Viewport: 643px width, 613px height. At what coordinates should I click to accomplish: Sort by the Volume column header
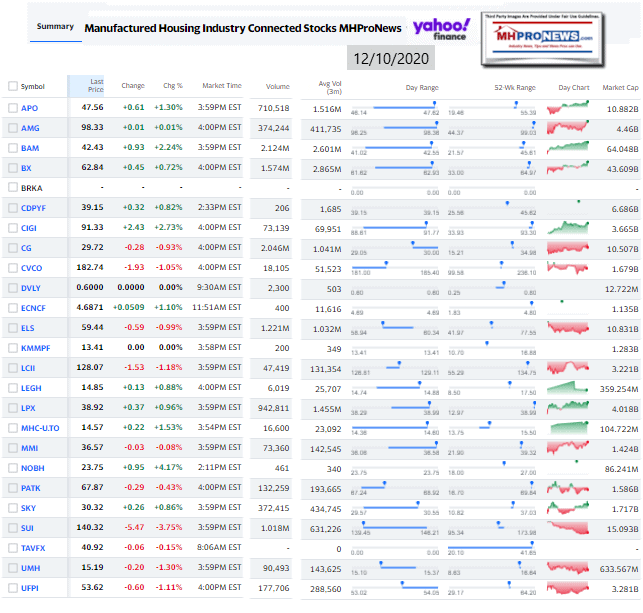278,87
